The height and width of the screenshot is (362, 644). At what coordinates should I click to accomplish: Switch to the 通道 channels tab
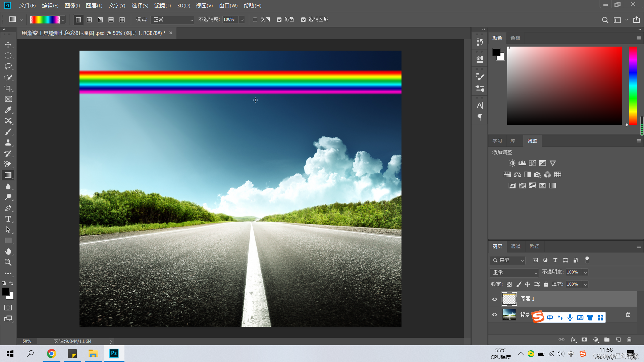pos(516,246)
